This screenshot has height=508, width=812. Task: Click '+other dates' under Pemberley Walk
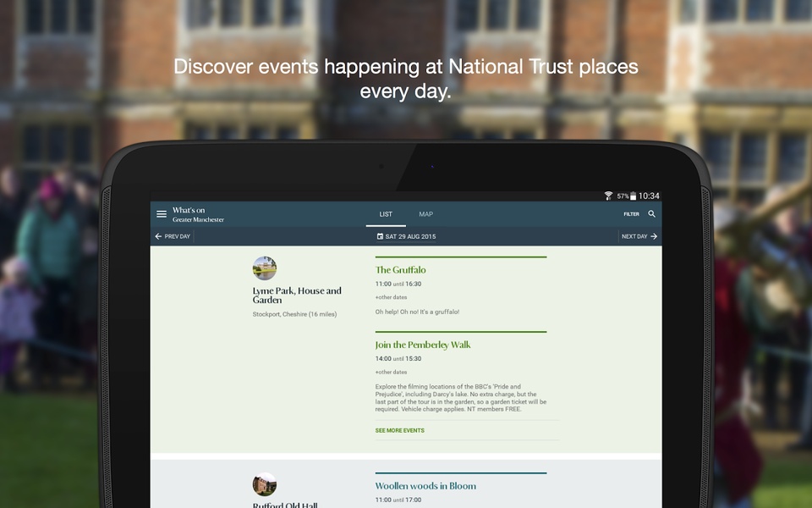click(391, 372)
